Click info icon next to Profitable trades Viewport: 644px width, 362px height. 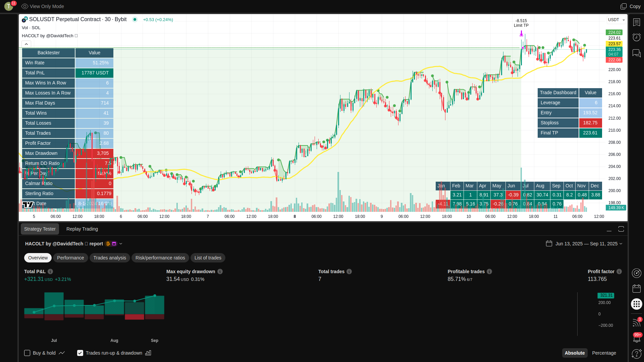(x=489, y=271)
